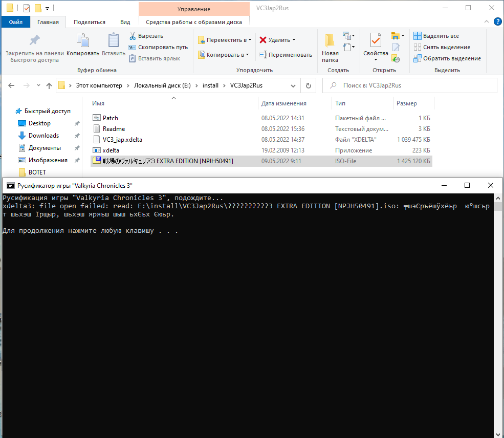
Task: Click Локальный диск (E:) breadcrumb
Action: 162,85
